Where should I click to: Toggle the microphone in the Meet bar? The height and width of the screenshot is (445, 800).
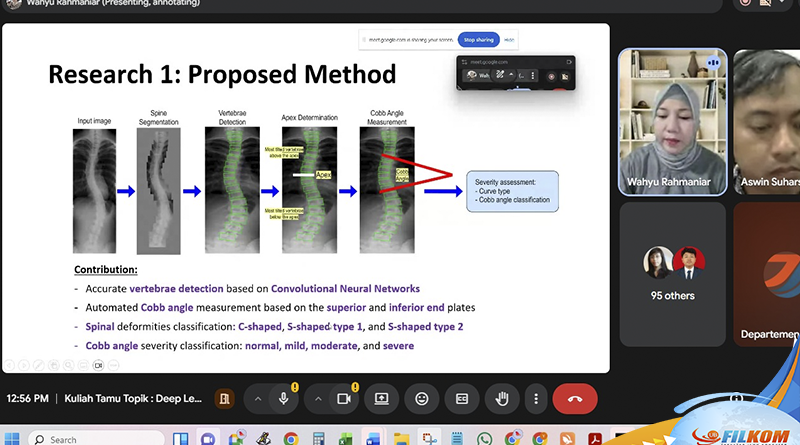284,399
